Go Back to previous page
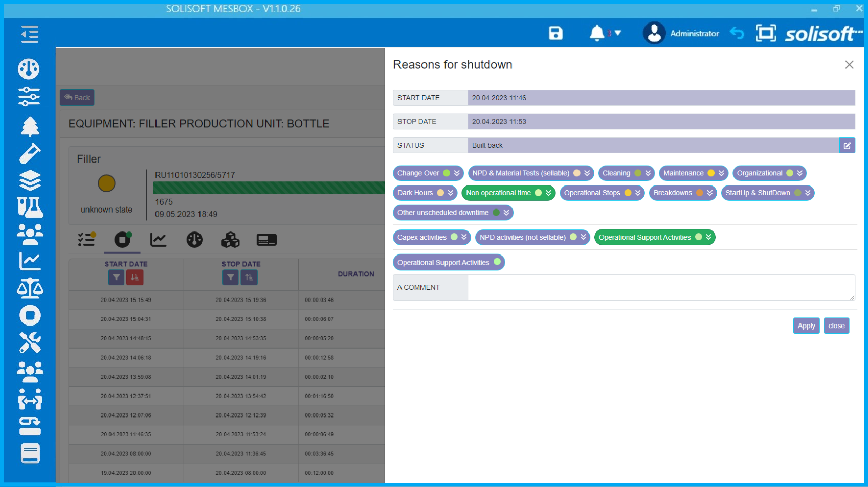Image resolution: width=868 pixels, height=487 pixels. 77,98
